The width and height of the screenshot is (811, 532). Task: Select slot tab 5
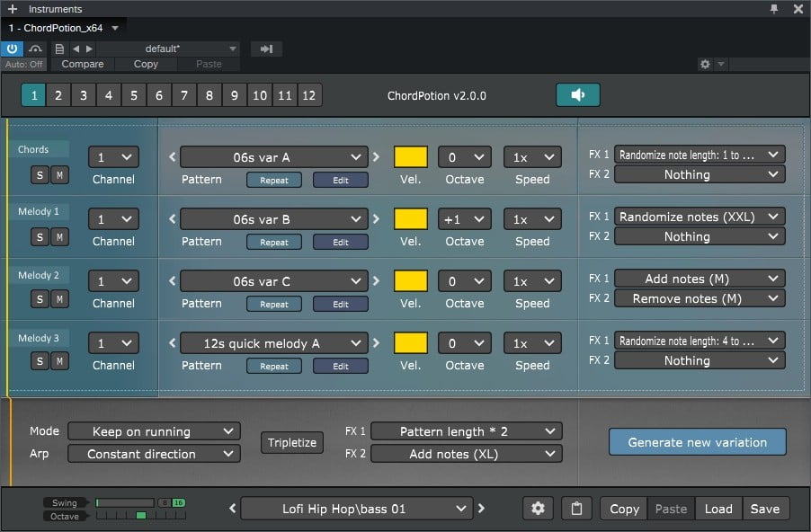point(133,95)
